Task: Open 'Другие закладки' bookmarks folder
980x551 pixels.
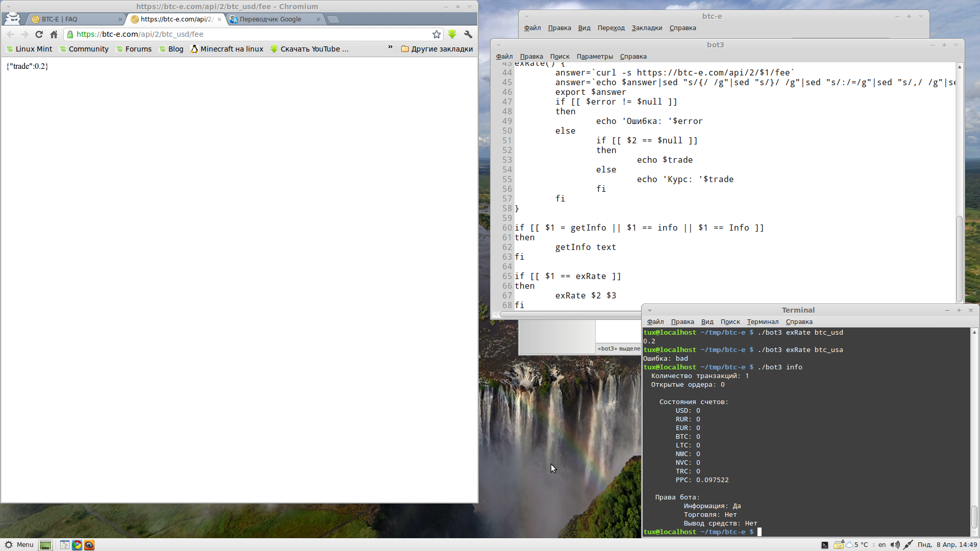Action: coord(437,49)
